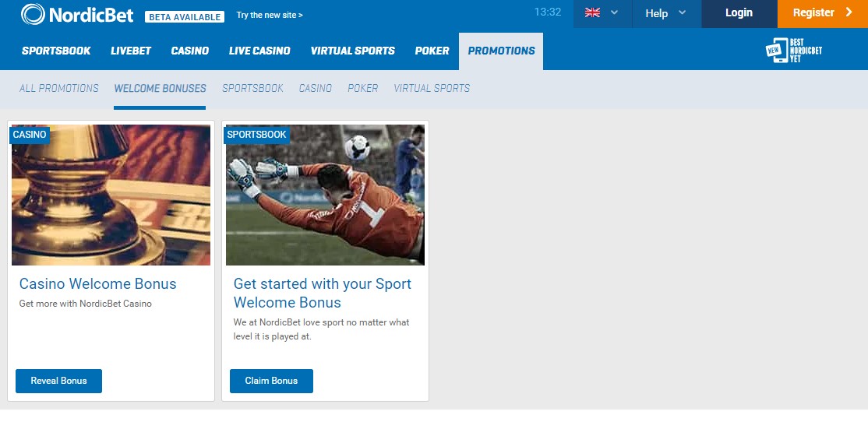Follow the 'Try the new site' link
The height and width of the screenshot is (422, 868).
click(270, 15)
